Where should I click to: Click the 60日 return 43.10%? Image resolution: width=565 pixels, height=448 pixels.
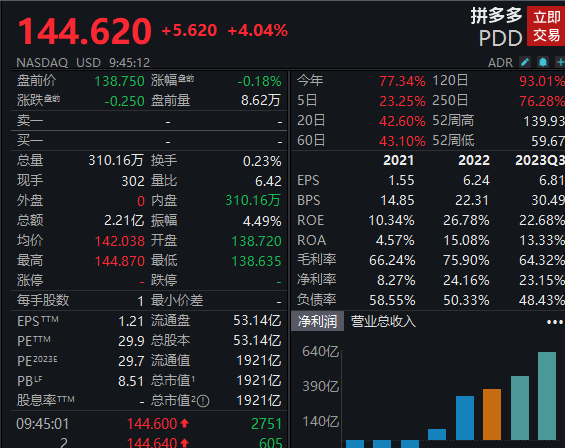(402, 141)
